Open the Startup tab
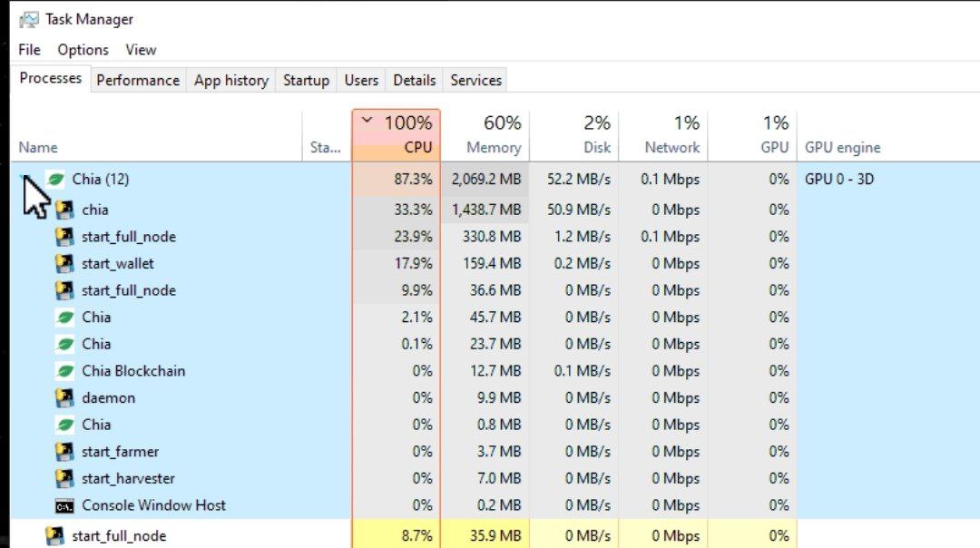Screen dimensions: 980x548 click(307, 81)
